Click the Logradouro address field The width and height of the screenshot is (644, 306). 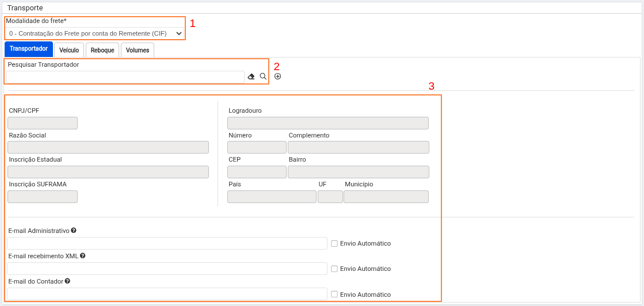tap(328, 123)
